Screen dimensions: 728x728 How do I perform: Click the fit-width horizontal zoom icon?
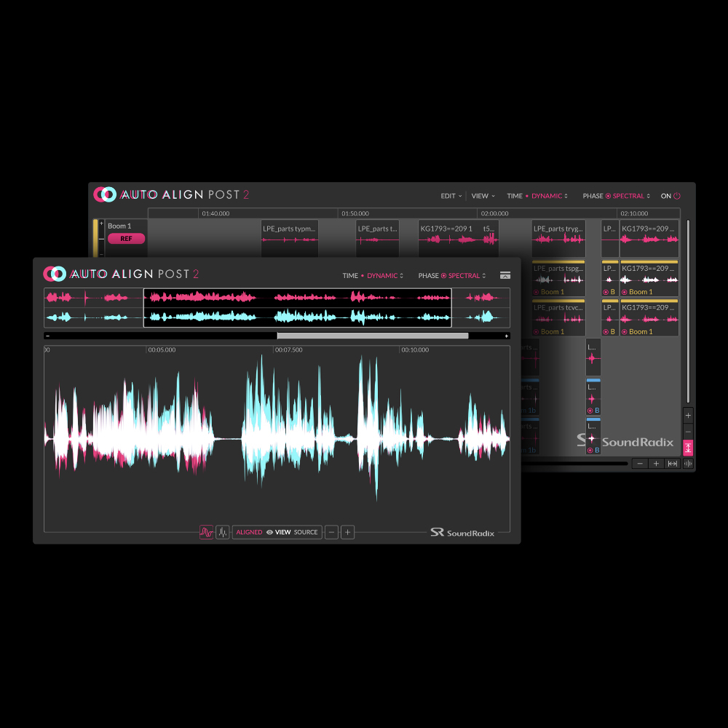click(673, 464)
